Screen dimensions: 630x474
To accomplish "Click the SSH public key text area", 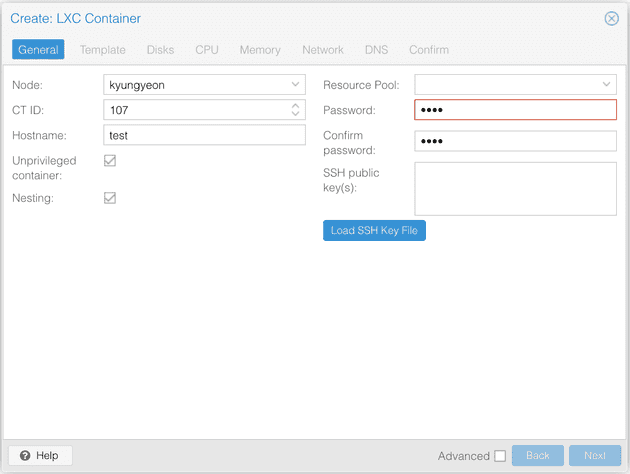I will point(515,188).
